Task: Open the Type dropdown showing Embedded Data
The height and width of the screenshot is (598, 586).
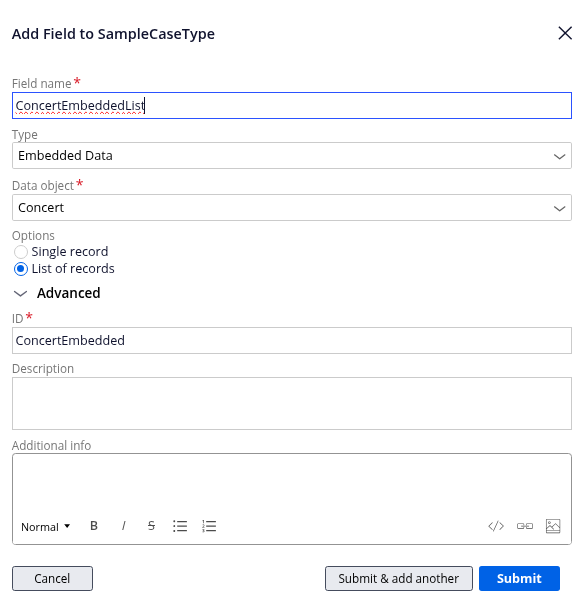Action: click(x=292, y=156)
